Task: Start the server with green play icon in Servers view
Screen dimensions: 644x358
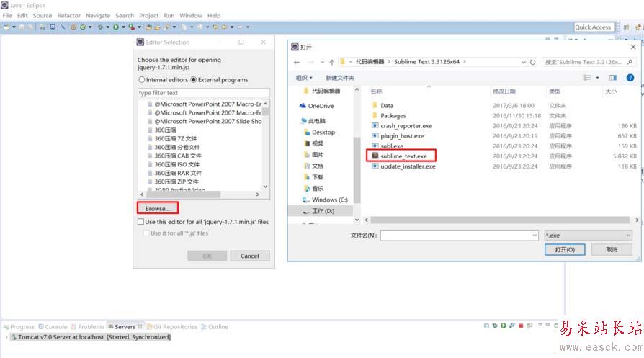Action: [503, 326]
